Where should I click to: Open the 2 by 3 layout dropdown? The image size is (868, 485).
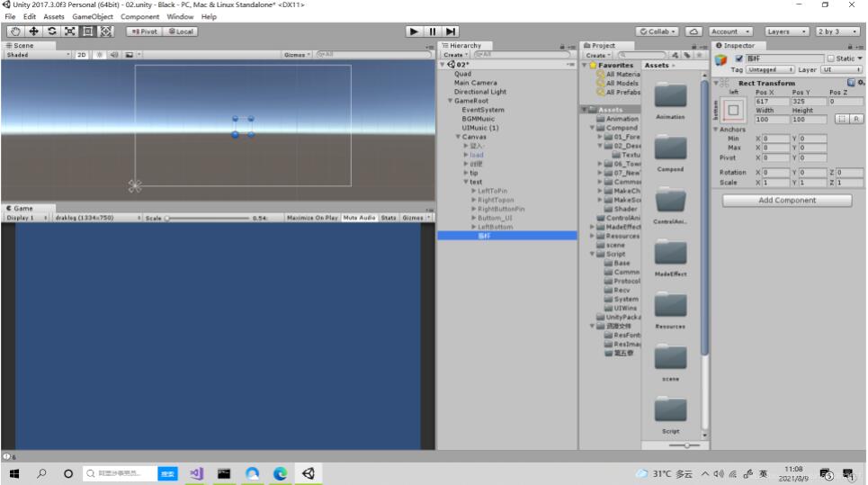tap(838, 31)
